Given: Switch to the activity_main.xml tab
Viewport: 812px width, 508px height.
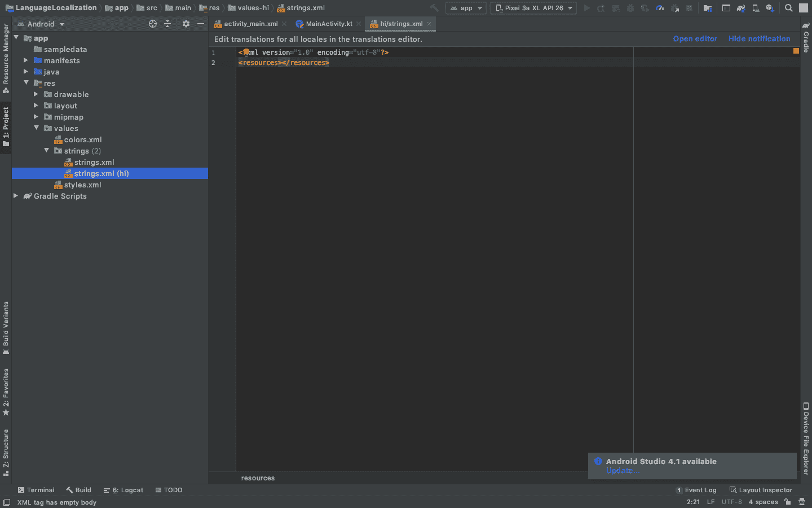Looking at the screenshot, I should (250, 24).
